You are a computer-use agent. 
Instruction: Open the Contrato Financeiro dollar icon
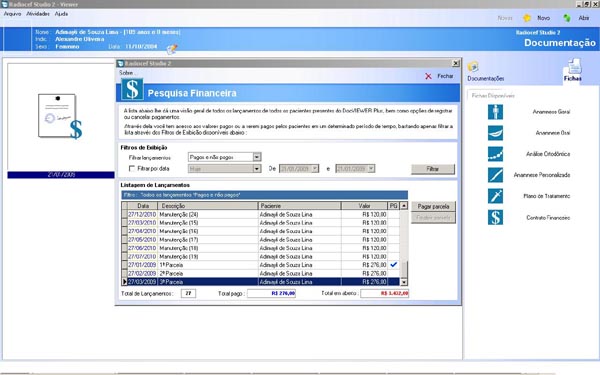(x=495, y=217)
